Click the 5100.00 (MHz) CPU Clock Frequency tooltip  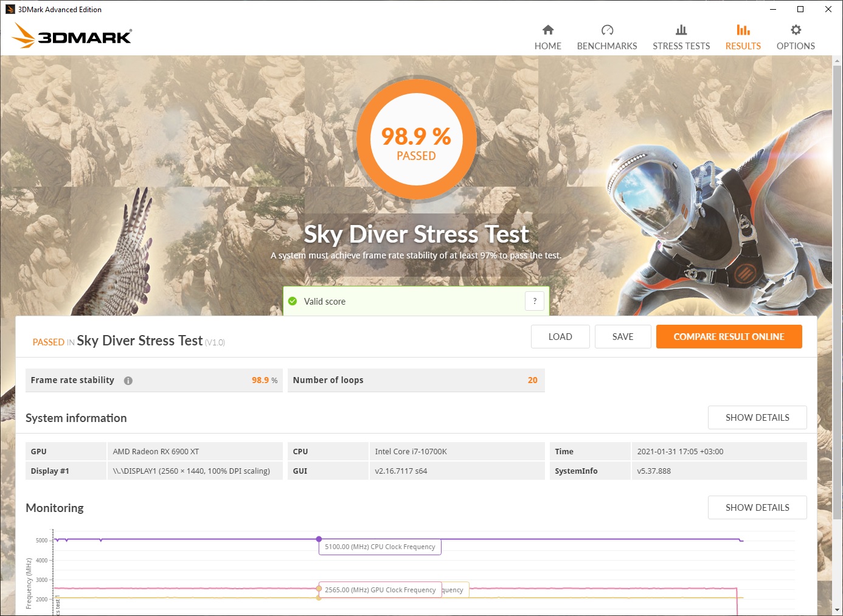(380, 547)
